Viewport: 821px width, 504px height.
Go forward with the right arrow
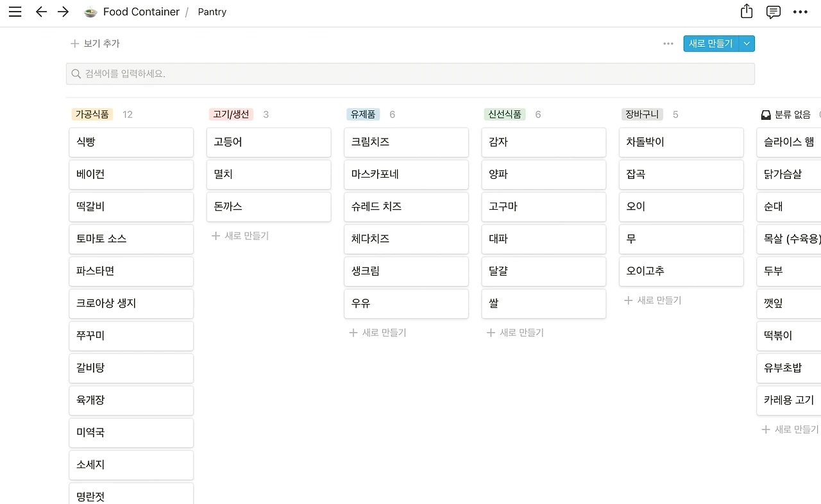63,12
